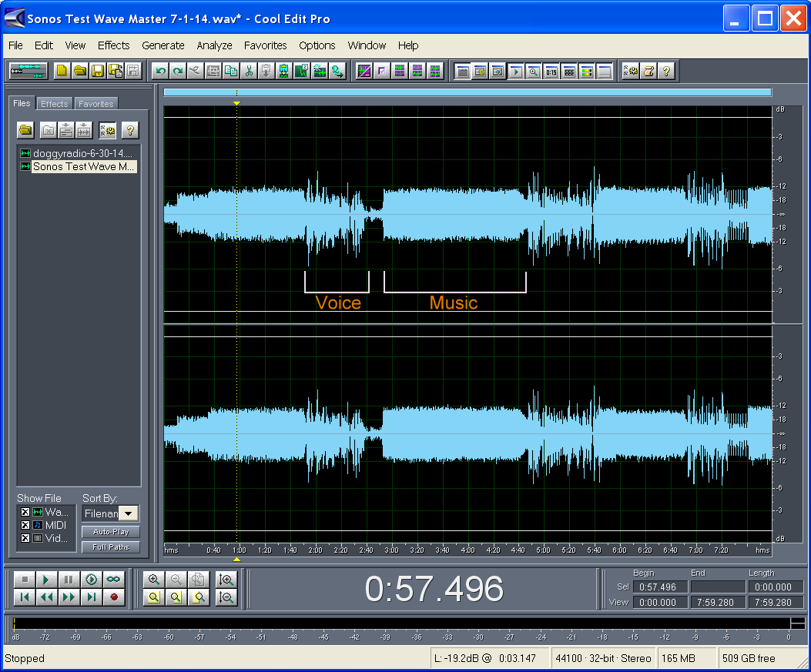Click the Undo arrow in the toolbar
This screenshot has height=672, width=811.
tap(160, 72)
